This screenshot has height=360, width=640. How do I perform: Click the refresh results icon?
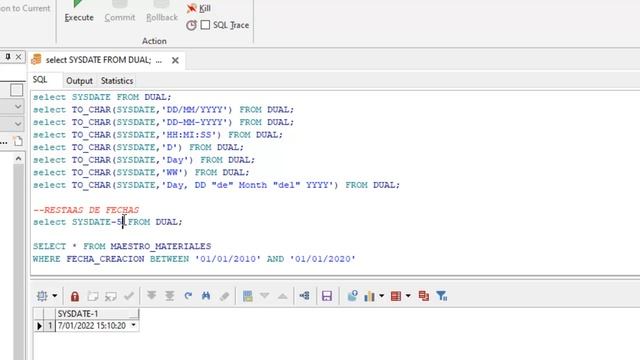(188, 296)
